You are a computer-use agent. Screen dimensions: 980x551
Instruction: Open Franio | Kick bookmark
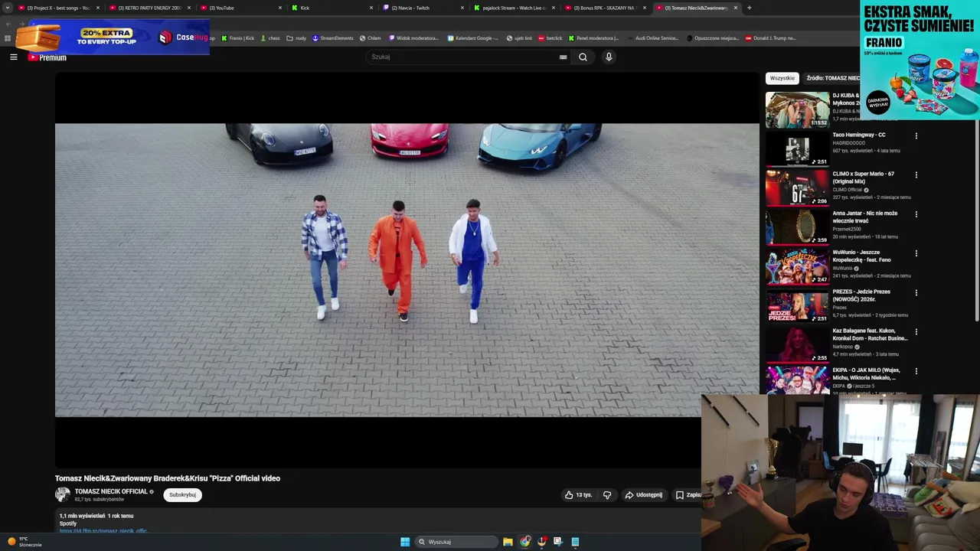pos(237,38)
